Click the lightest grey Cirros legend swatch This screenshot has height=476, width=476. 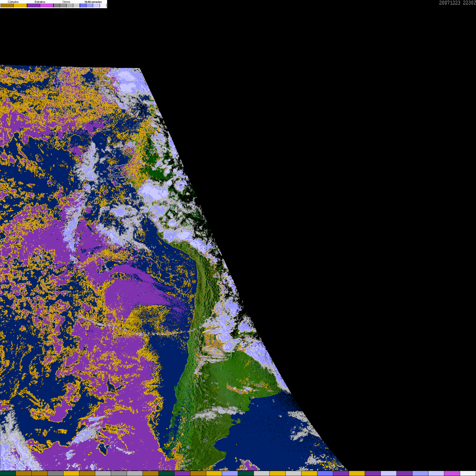pos(76,5)
